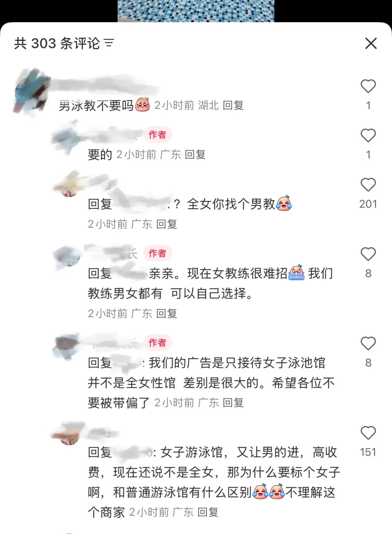Screen dimensions: 392x534
Task: Reply to "不要被带偏了" author comment
Action: (233, 402)
